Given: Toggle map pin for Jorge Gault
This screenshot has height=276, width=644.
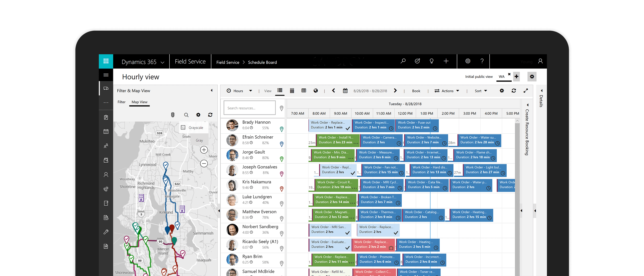Looking at the screenshot, I should click(x=281, y=159).
